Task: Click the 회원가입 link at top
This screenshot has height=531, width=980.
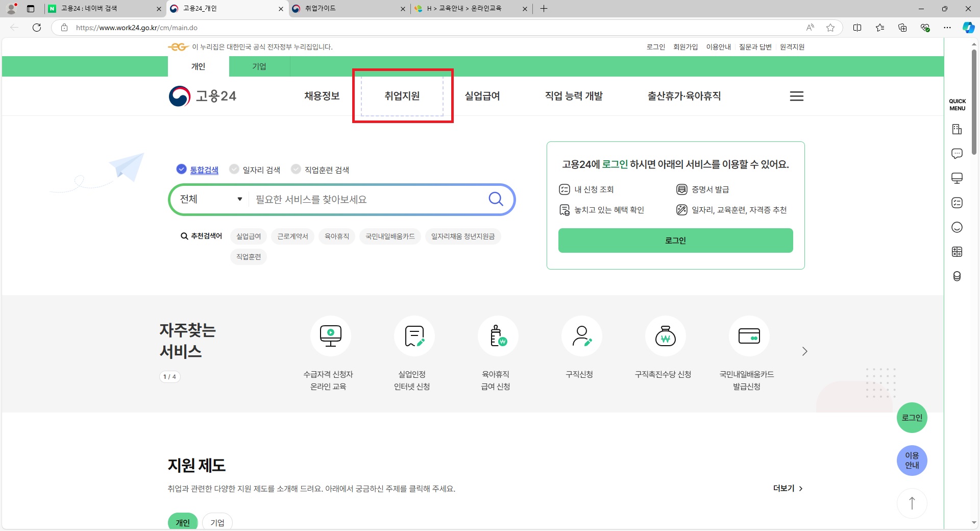Action: [685, 47]
